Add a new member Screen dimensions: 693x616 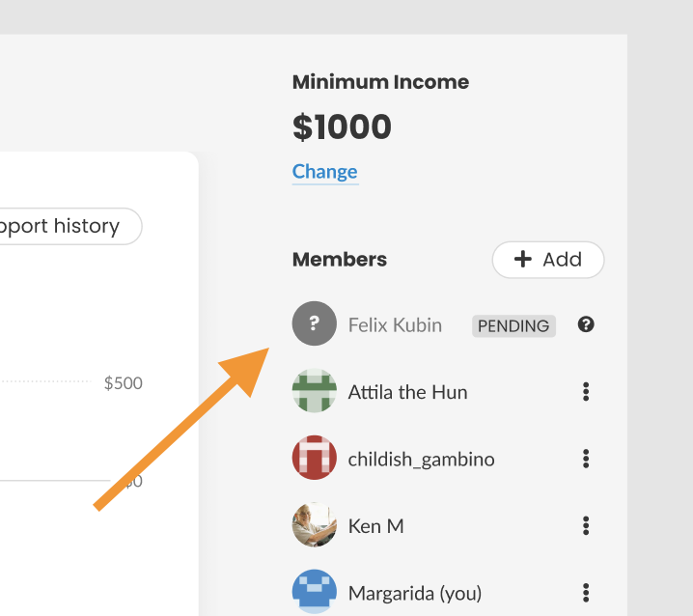coord(548,260)
